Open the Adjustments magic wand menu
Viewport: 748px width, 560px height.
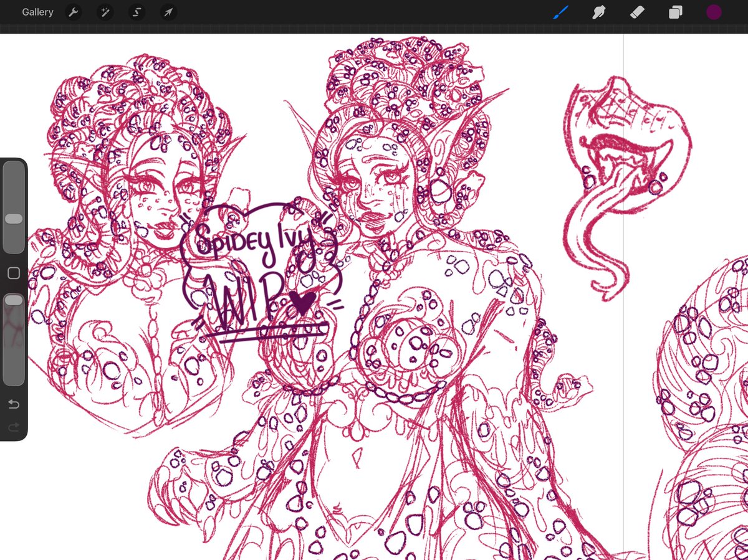point(105,12)
